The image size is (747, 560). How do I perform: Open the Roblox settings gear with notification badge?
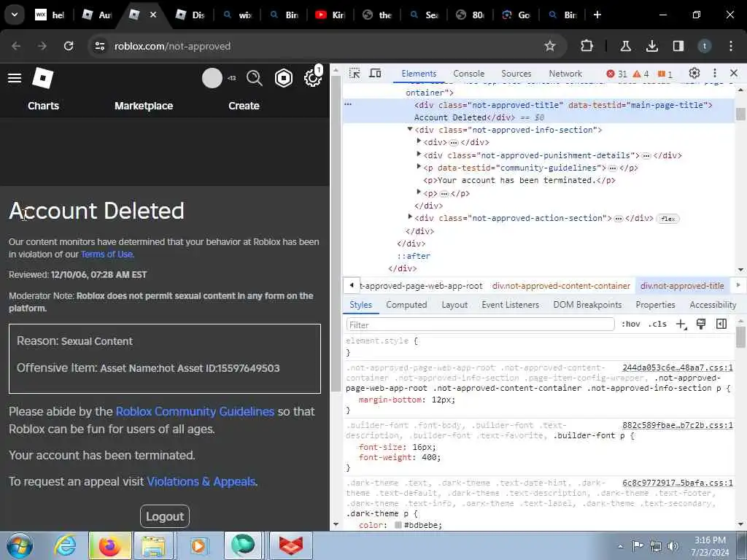[x=312, y=78]
